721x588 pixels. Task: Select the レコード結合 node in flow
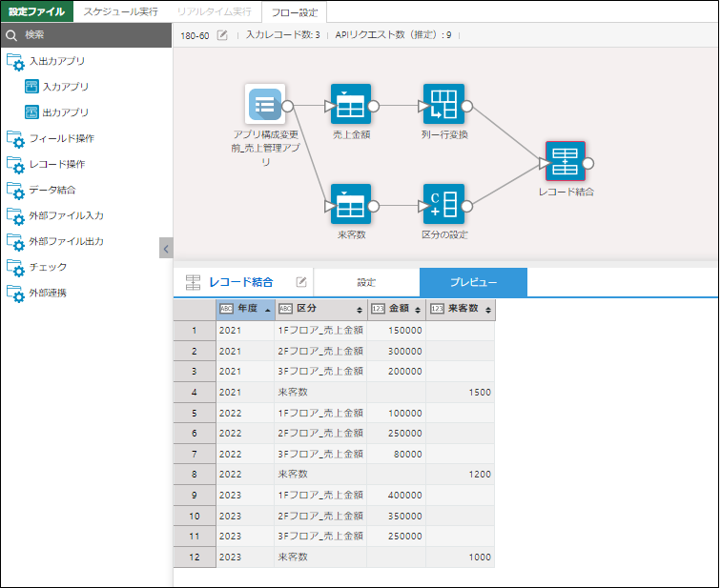566,162
